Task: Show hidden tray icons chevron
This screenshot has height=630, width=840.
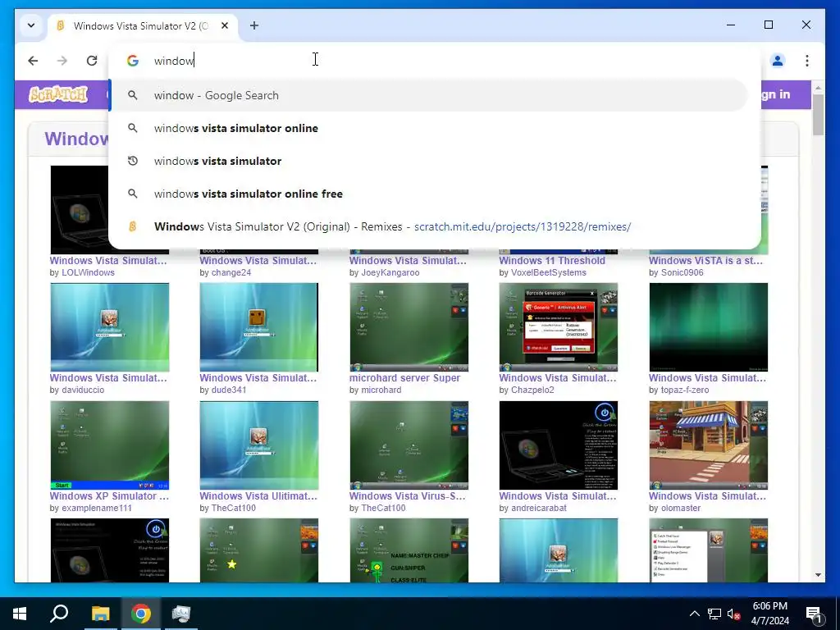Action: [694, 614]
